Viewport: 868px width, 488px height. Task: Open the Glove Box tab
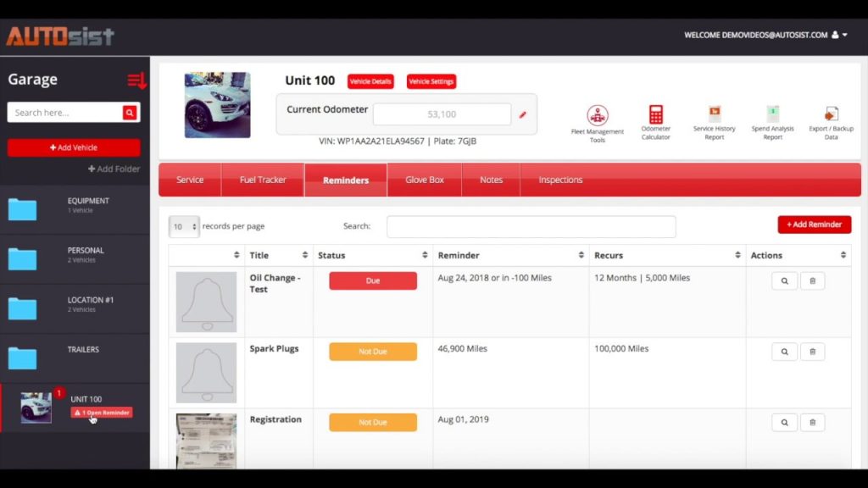(424, 180)
